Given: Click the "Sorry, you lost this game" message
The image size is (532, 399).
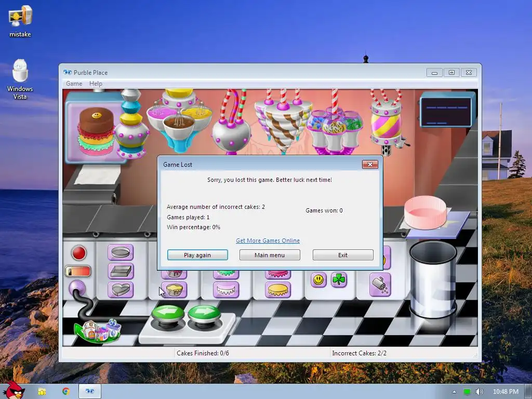Looking at the screenshot, I should pyautogui.click(x=270, y=180).
